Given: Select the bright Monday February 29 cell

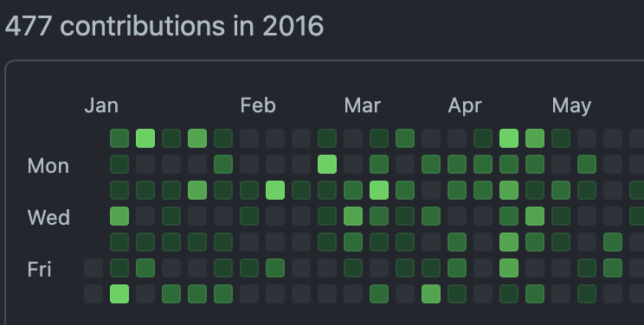Looking at the screenshot, I should [327, 164].
